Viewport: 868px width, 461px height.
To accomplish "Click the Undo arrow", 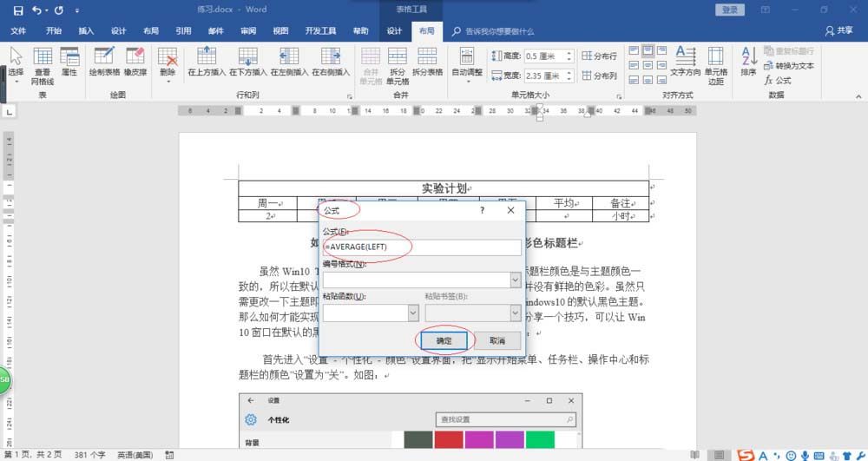I will point(36,10).
